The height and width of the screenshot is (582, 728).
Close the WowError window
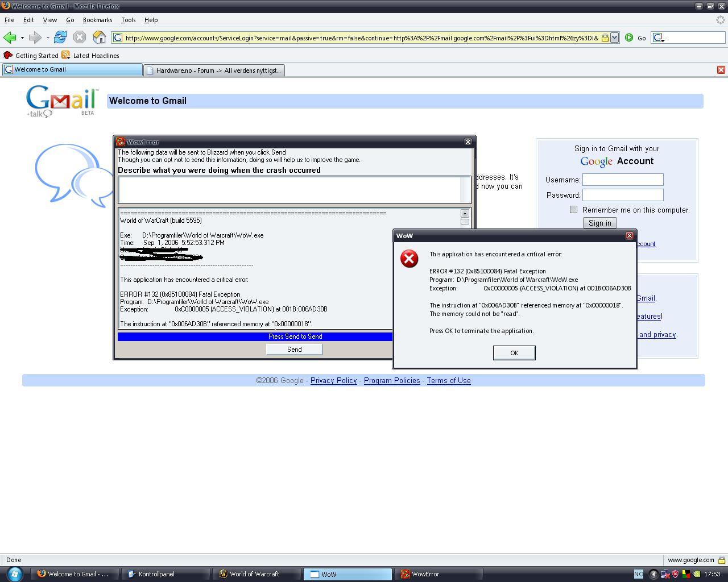468,142
